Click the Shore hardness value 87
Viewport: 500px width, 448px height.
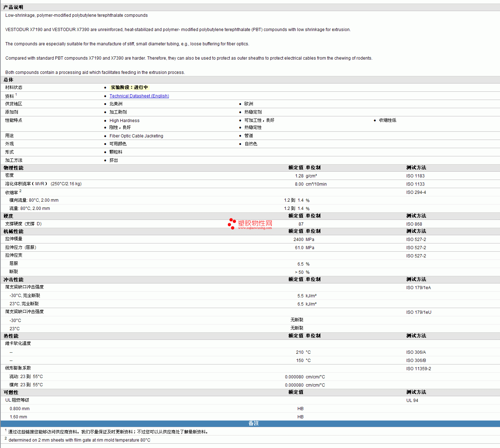coord(301,224)
